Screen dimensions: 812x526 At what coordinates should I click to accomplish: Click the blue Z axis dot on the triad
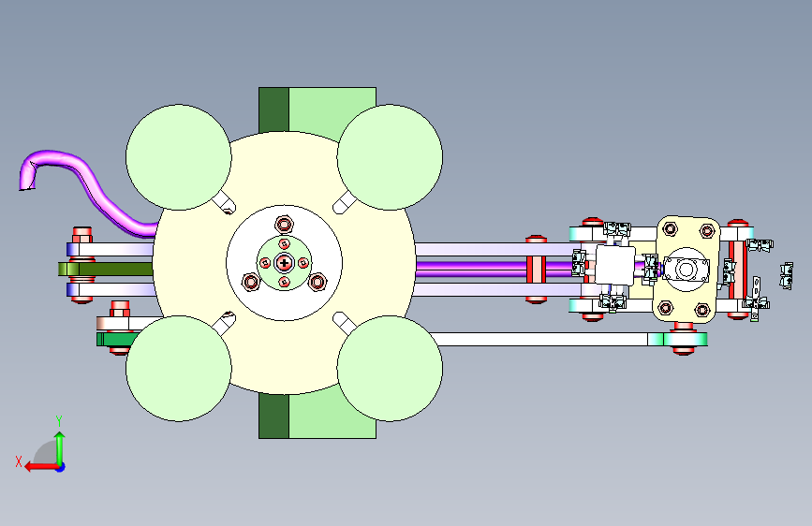61,467
